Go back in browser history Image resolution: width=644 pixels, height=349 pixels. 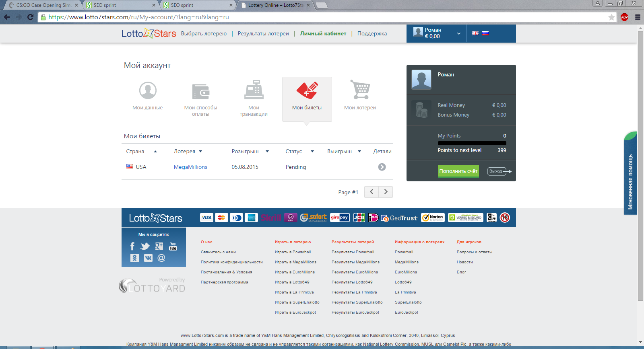pyautogui.click(x=7, y=17)
